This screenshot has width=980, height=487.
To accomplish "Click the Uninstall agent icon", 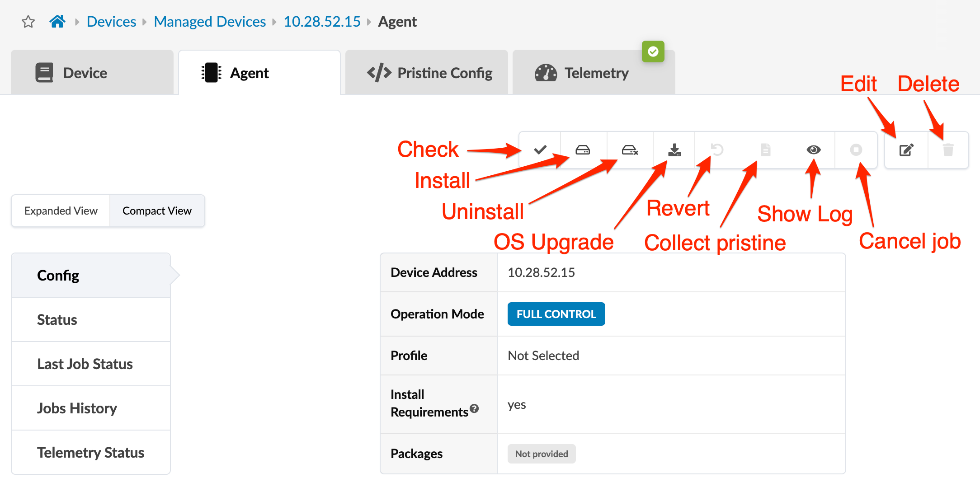I will pyautogui.click(x=630, y=150).
